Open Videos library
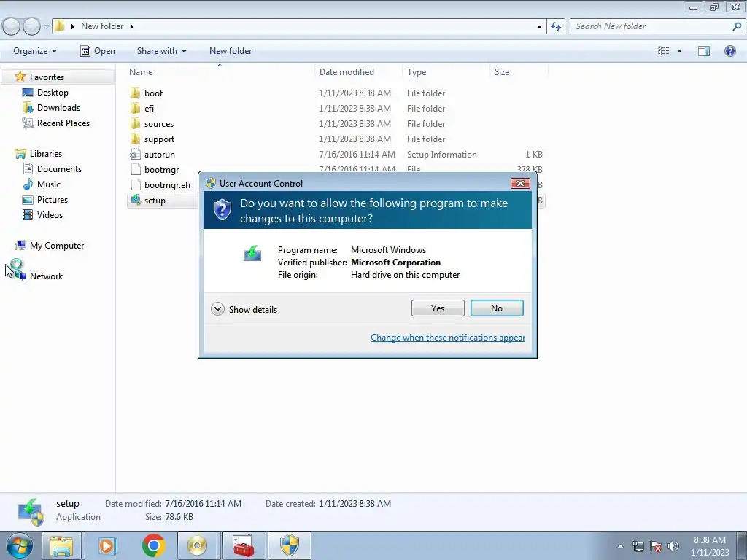 (x=50, y=215)
